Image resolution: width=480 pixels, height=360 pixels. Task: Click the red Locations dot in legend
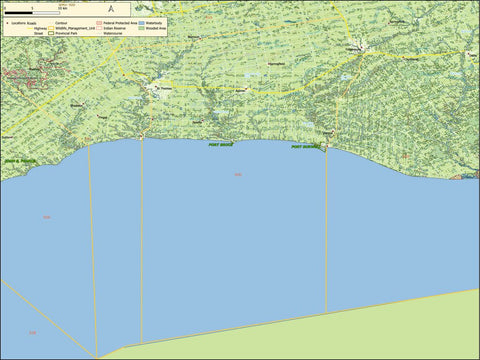point(7,23)
